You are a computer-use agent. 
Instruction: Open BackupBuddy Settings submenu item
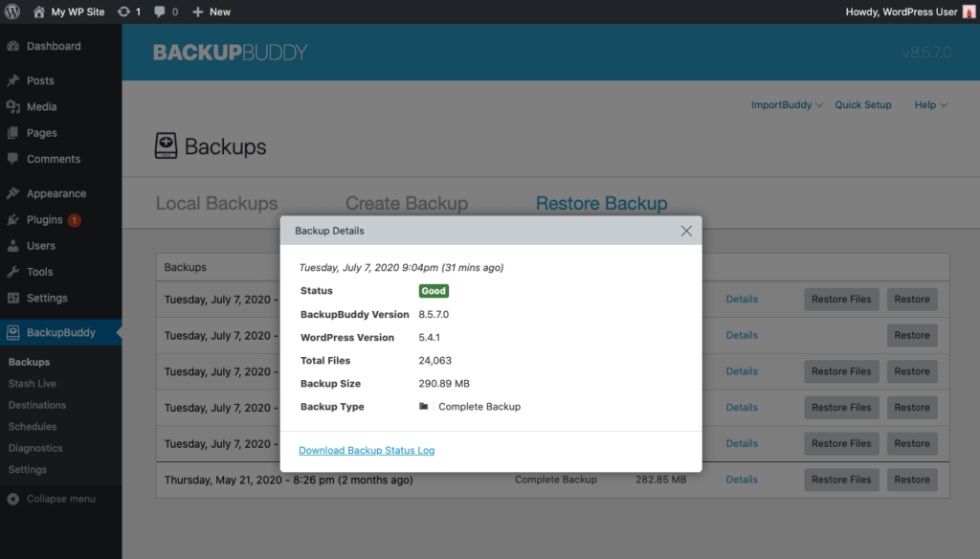pos(27,470)
